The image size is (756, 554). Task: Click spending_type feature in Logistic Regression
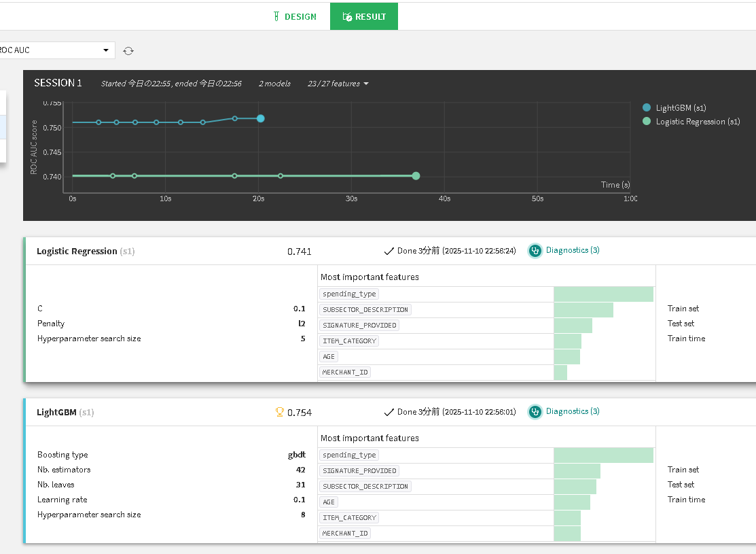point(349,294)
